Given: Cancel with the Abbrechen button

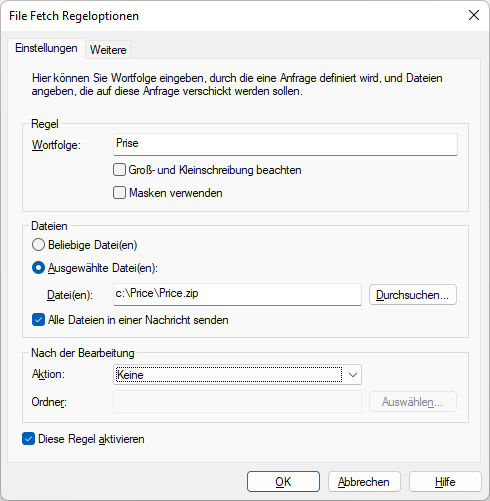Looking at the screenshot, I should pos(364,482).
